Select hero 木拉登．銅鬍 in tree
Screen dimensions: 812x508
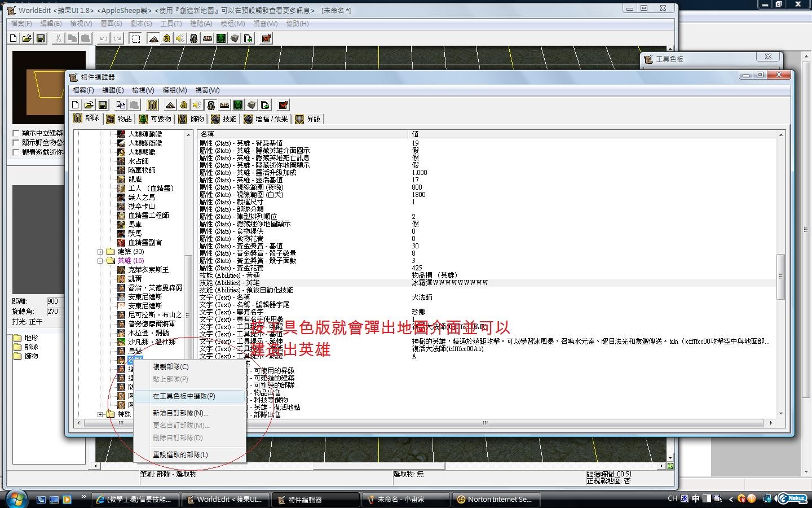pyautogui.click(x=148, y=333)
